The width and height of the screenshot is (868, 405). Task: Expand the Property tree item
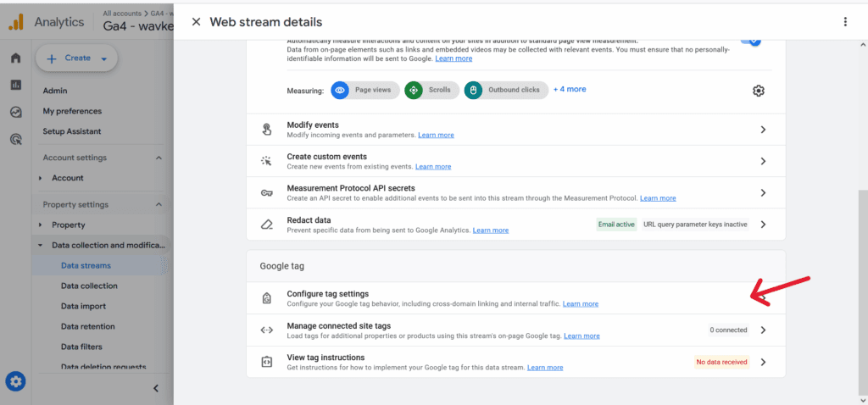click(x=41, y=225)
